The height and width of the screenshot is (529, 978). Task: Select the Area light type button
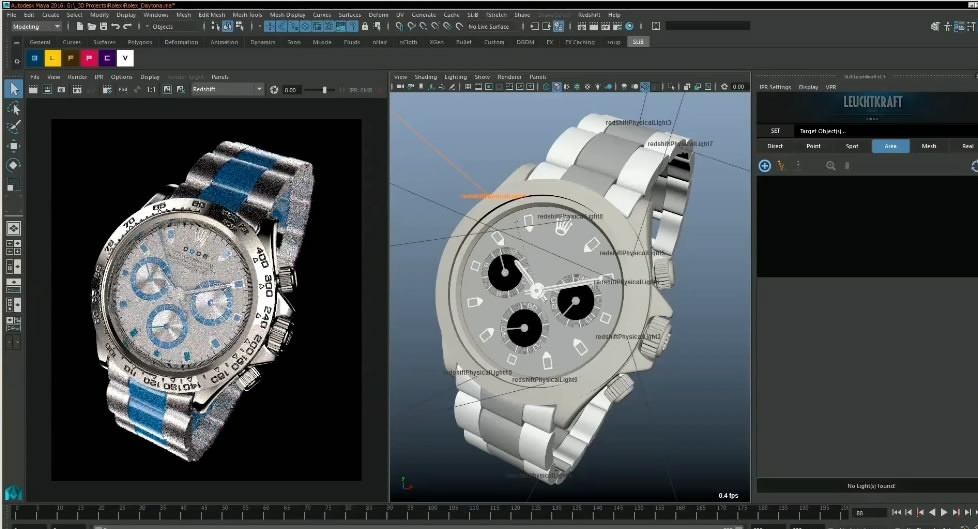point(891,146)
